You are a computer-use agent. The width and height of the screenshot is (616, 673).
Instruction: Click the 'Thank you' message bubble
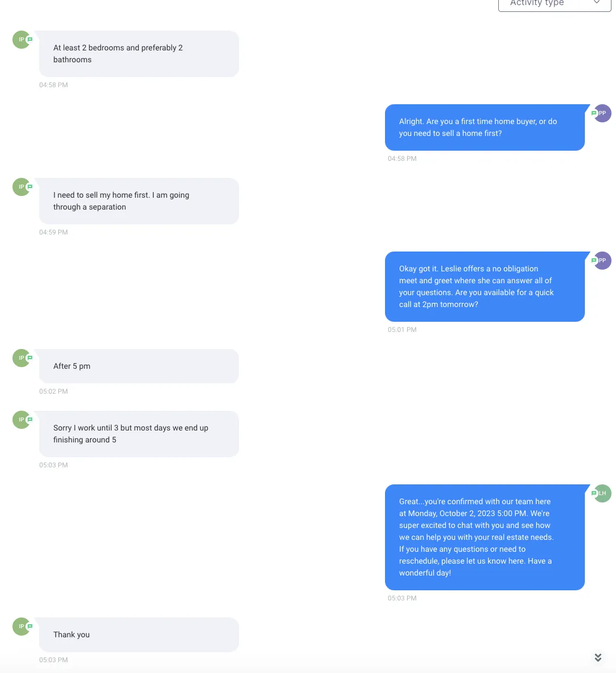click(139, 635)
